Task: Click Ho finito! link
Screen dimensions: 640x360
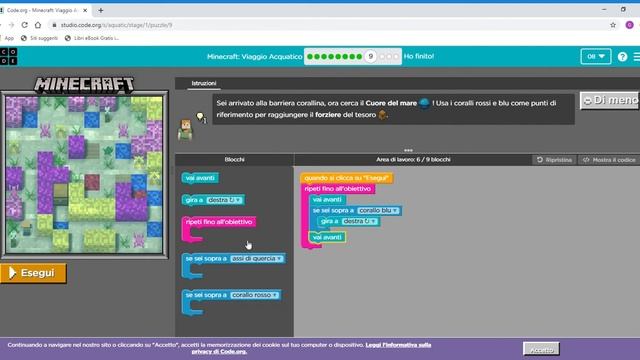Action: (x=419, y=56)
